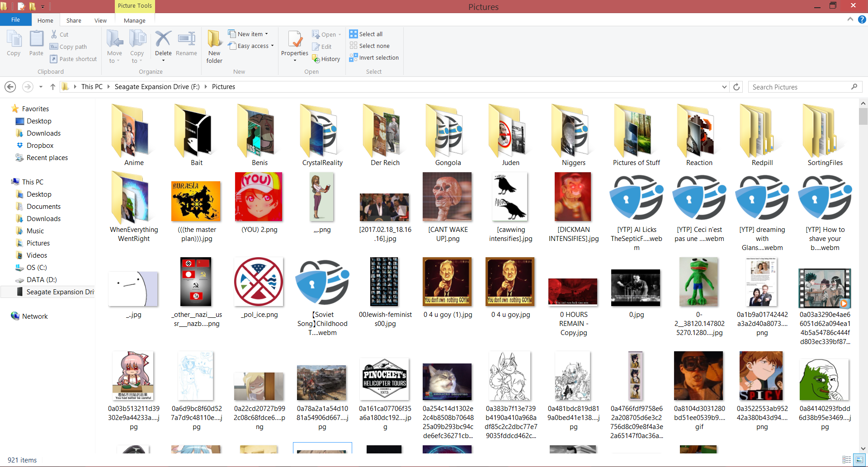Expand address bar history dropdown
868x467 pixels.
tap(724, 87)
